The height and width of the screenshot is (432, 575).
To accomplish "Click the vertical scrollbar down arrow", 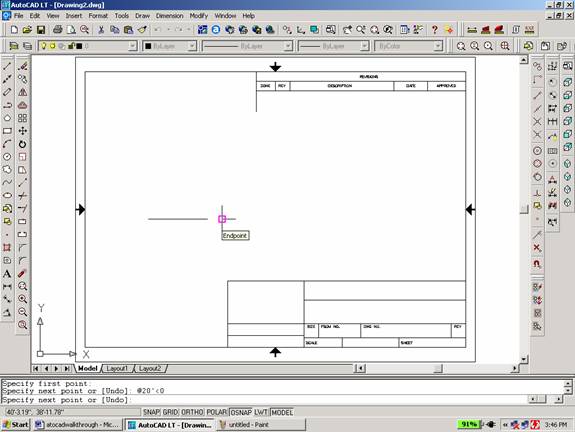I will 524,359.
